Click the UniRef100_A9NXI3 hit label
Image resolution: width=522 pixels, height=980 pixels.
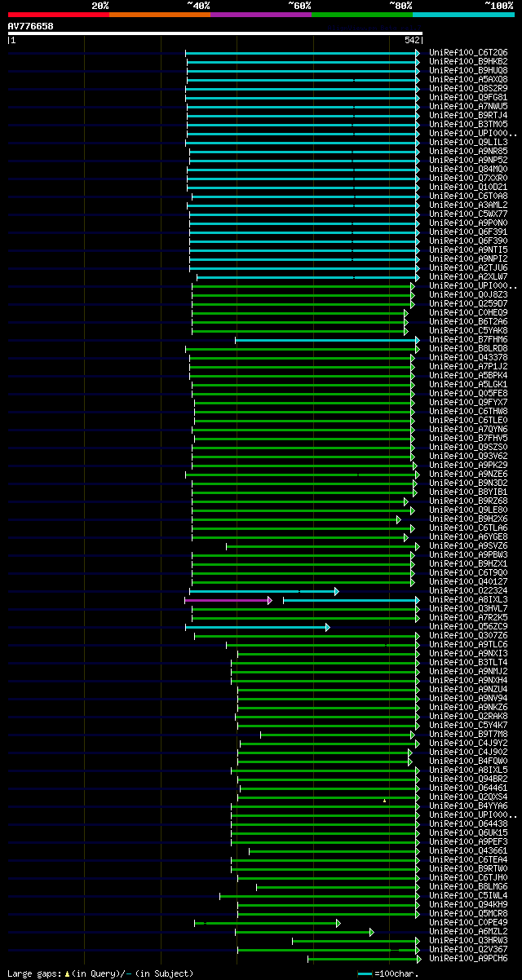pos(469,654)
